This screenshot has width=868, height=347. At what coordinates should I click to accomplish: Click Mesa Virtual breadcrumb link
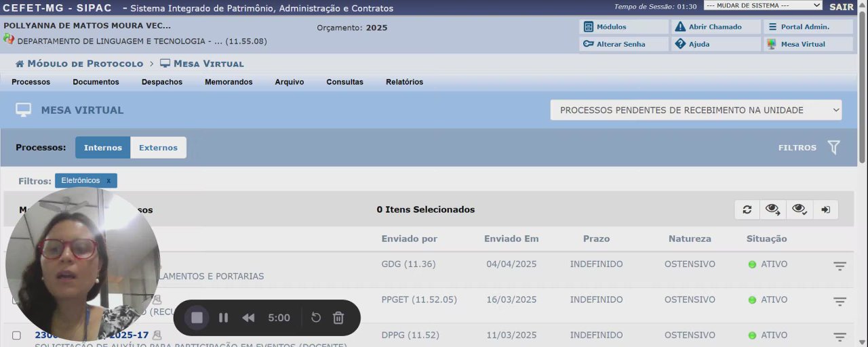209,64
